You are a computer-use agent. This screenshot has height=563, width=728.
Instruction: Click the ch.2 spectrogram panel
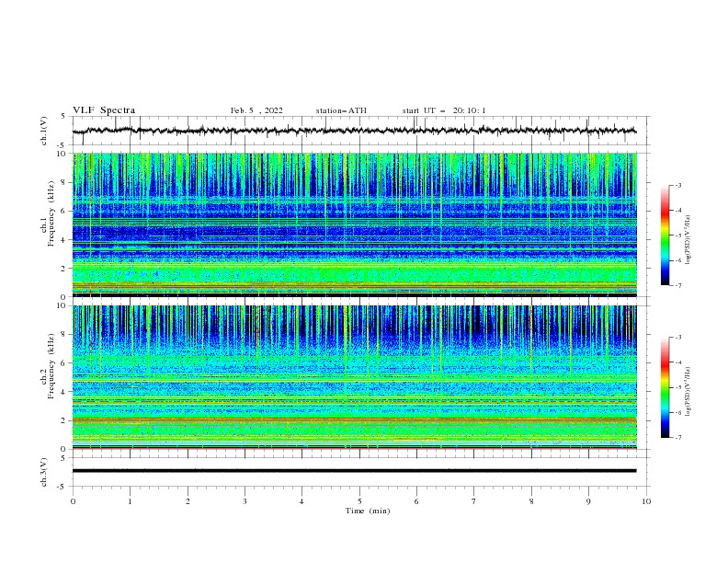coord(354,377)
